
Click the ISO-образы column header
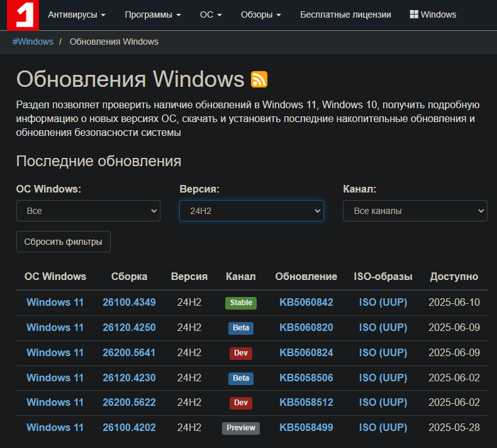coord(383,276)
